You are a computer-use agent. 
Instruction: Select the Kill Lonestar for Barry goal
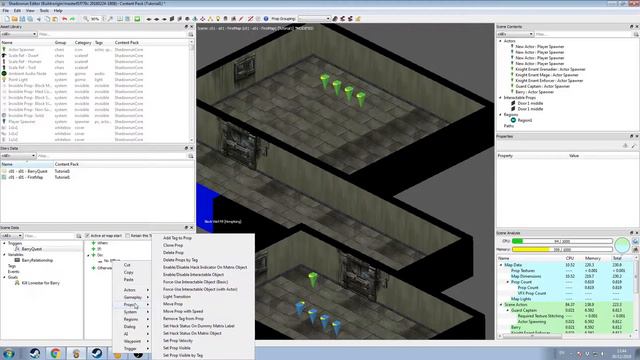(40, 283)
